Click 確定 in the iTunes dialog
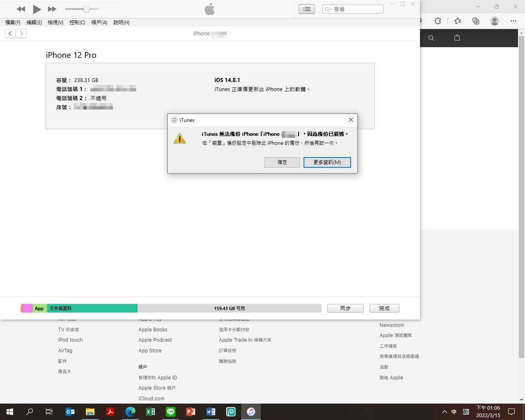The width and height of the screenshot is (525, 420). point(282,162)
